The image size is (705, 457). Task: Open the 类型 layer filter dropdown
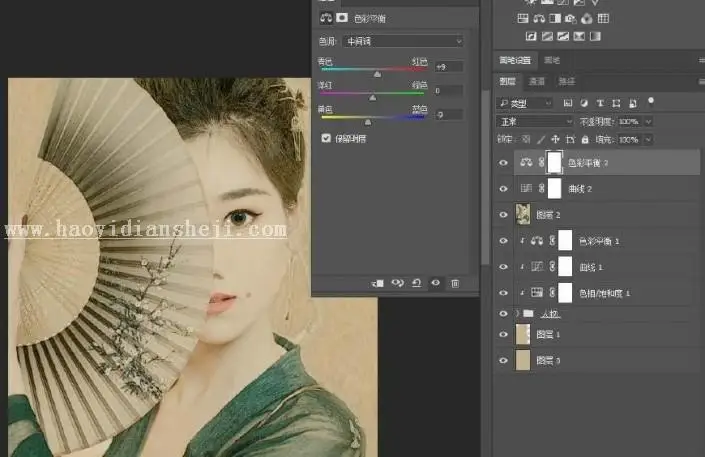coord(525,103)
